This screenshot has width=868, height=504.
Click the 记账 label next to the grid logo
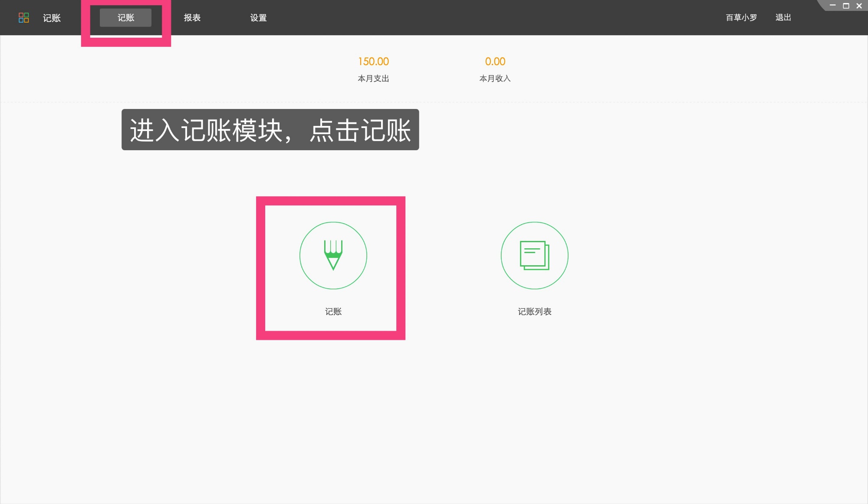52,18
